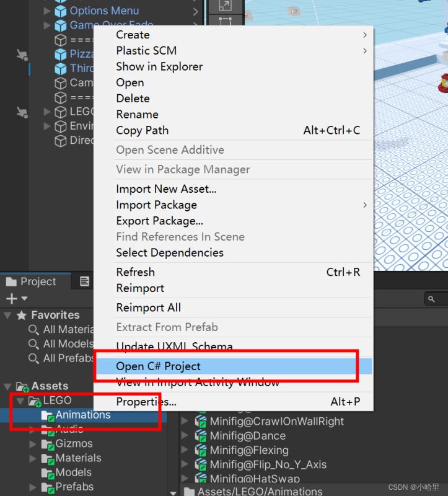Select the Animations folder in tree
The width and height of the screenshot is (448, 496).
pyautogui.click(x=82, y=415)
